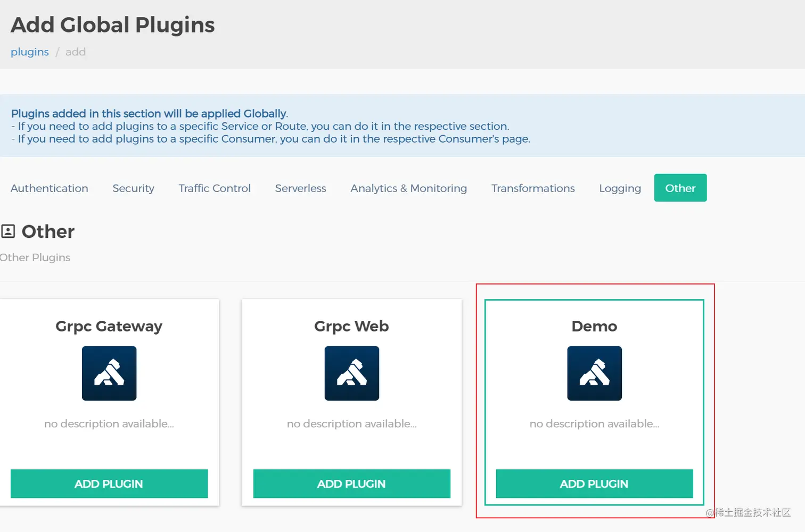Go to Analytics & Monitoring tab
This screenshot has height=532, width=805.
tap(408, 188)
